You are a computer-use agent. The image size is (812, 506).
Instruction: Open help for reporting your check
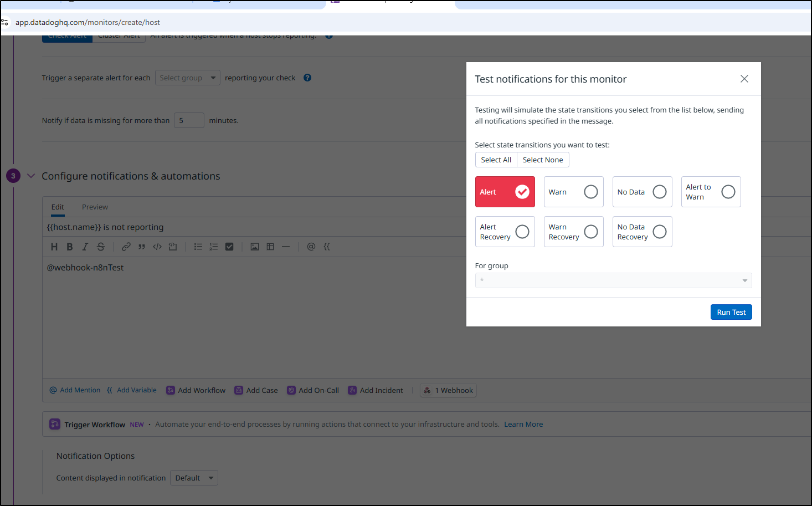point(307,78)
